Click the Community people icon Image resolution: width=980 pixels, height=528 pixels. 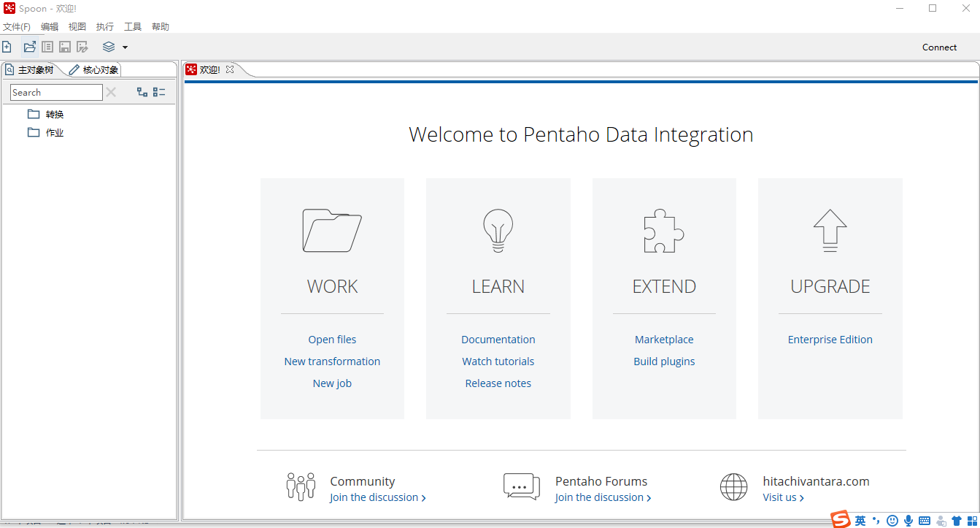coord(301,486)
